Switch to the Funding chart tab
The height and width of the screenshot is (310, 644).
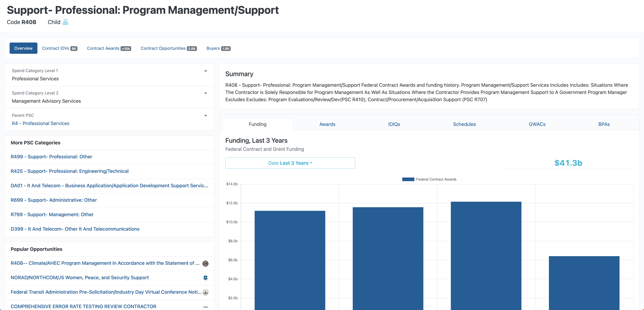(x=258, y=124)
